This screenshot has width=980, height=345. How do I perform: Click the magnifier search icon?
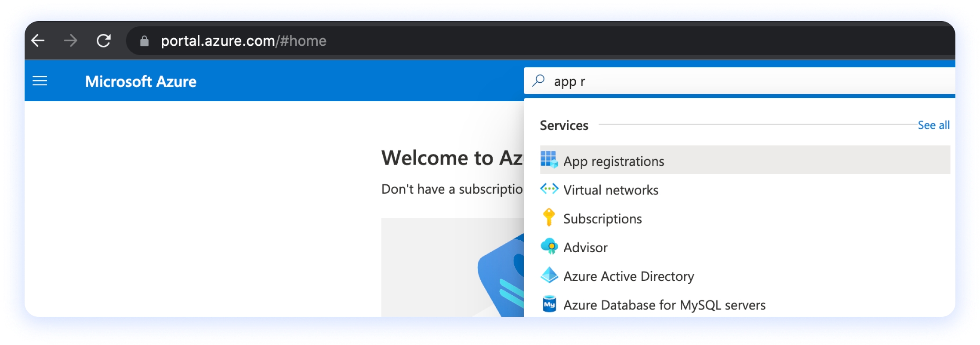pos(538,81)
